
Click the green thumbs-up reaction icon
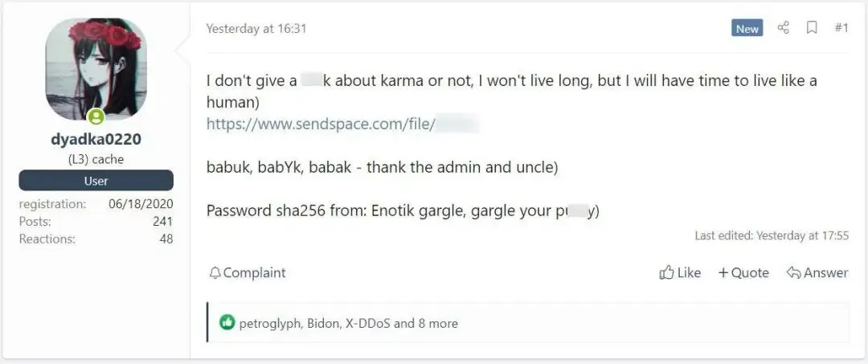tap(227, 323)
